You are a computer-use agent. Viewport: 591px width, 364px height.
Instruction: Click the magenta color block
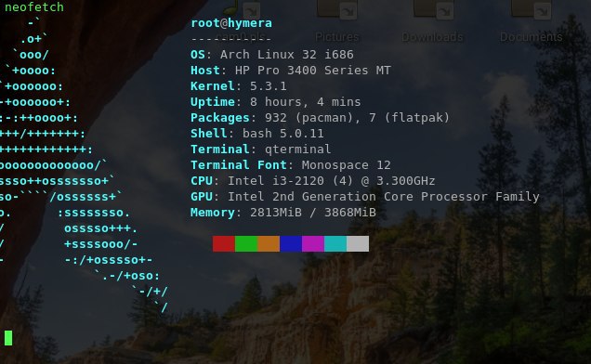313,244
